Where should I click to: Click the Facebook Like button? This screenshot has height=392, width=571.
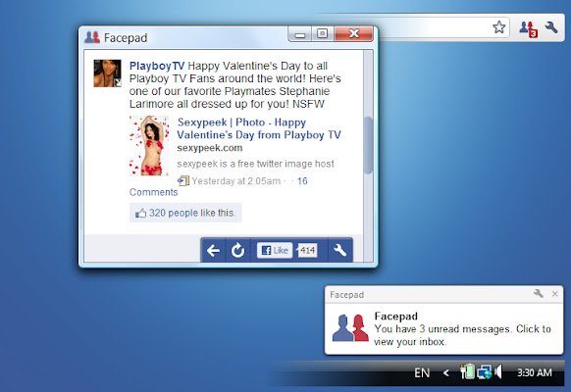coord(275,250)
